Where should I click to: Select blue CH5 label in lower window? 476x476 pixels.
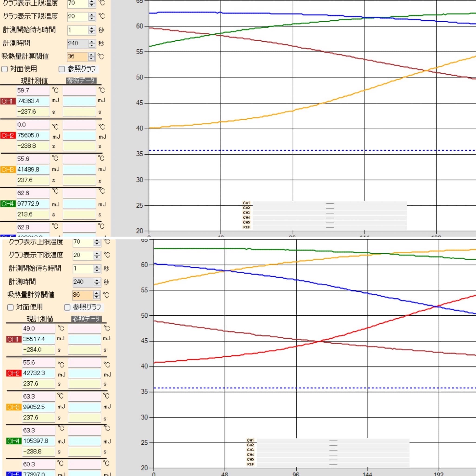pos(14,474)
